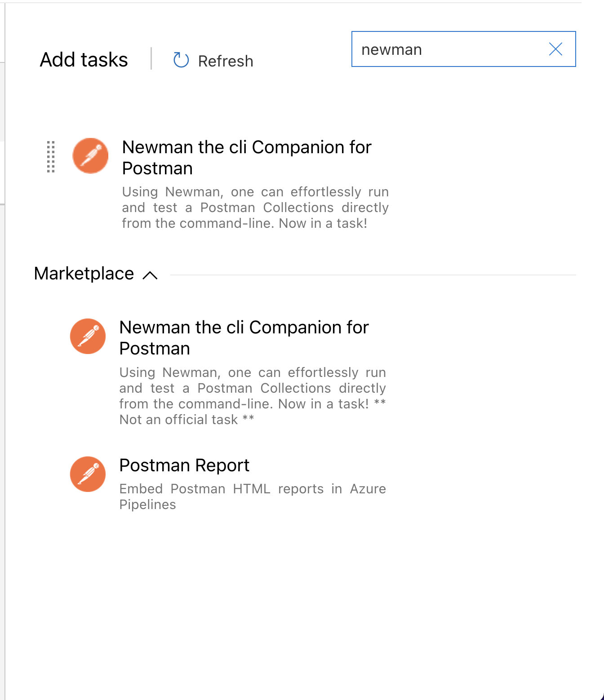Click inside the search box containing newman
Screen dimensions: 604x700
(x=449, y=49)
